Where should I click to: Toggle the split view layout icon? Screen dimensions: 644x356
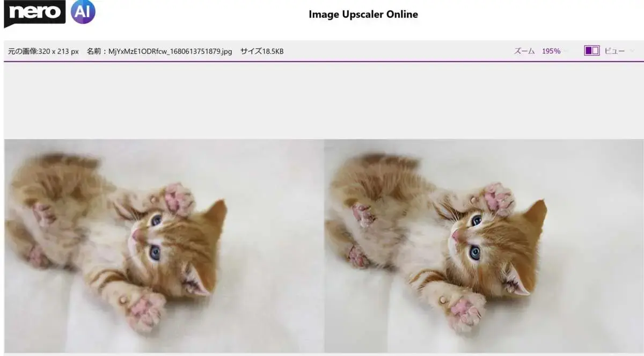592,51
